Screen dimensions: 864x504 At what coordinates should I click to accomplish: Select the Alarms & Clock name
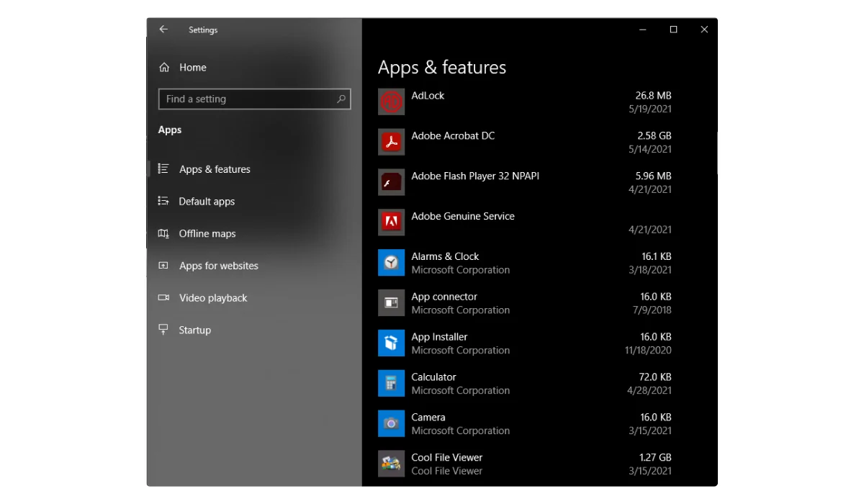(445, 256)
